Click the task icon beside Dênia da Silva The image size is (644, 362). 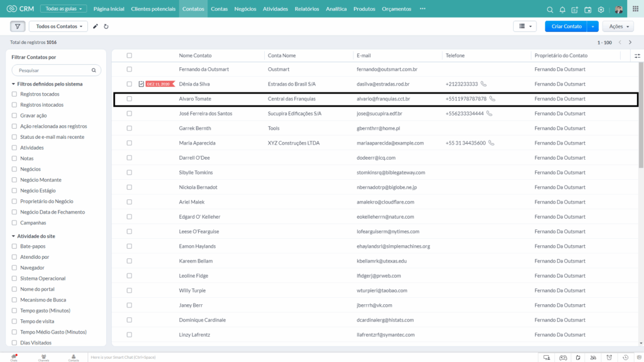point(142,84)
